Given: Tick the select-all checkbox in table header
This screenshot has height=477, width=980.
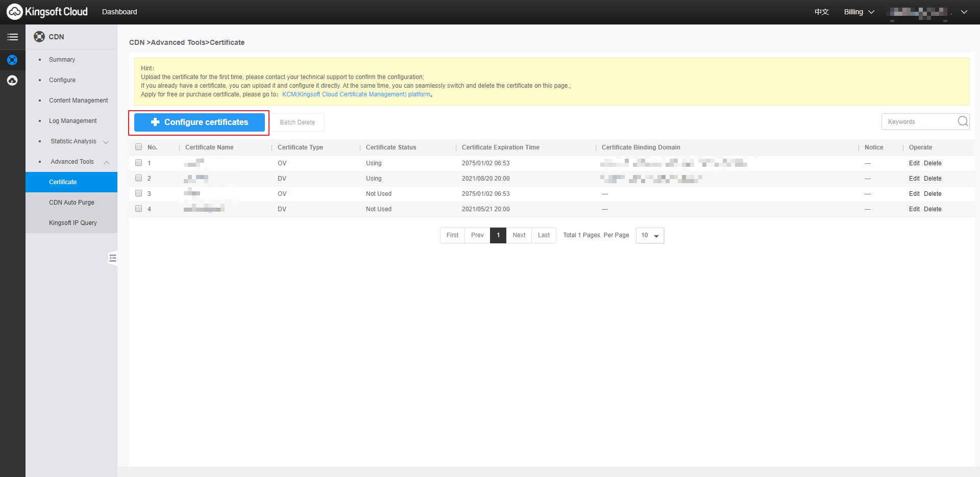Looking at the screenshot, I should 138,147.
